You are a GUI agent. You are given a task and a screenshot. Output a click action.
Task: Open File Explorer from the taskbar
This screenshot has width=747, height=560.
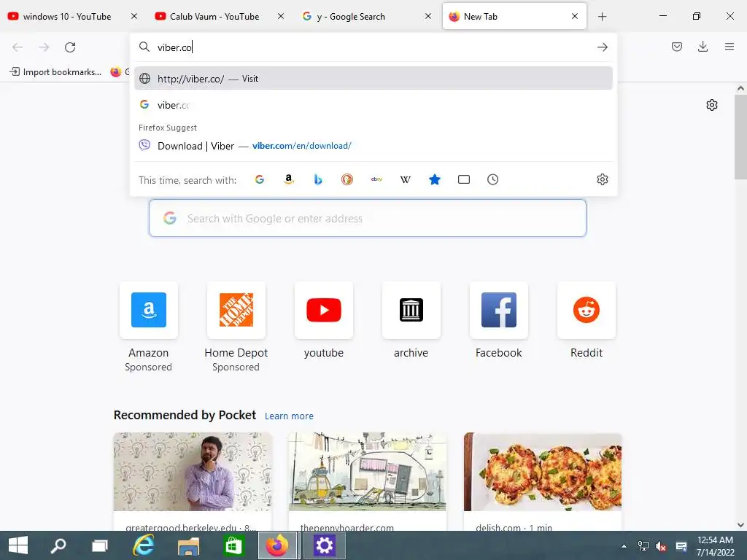pyautogui.click(x=189, y=545)
